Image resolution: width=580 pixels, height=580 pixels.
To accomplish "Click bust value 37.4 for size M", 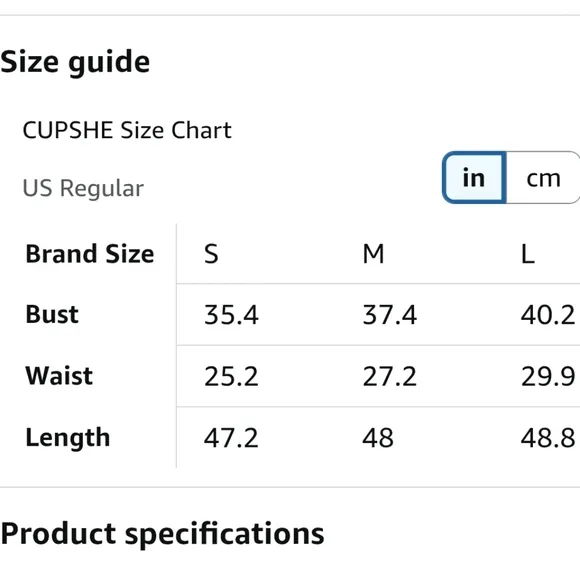I will click(x=390, y=315).
